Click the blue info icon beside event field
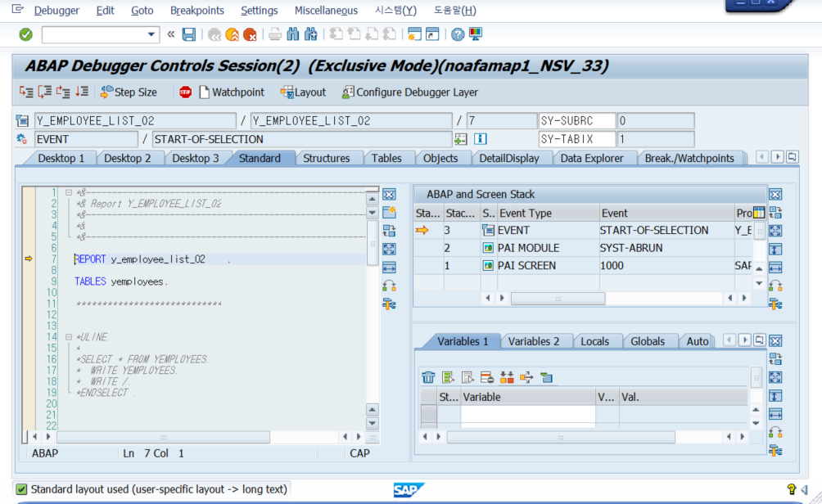Viewport: 822px width, 504px height. [481, 139]
